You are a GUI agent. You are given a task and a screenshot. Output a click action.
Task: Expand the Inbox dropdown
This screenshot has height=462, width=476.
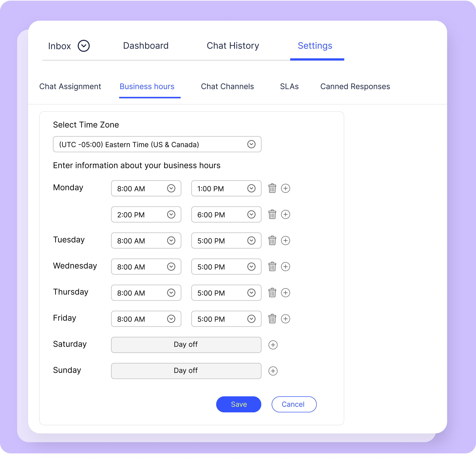(x=83, y=46)
